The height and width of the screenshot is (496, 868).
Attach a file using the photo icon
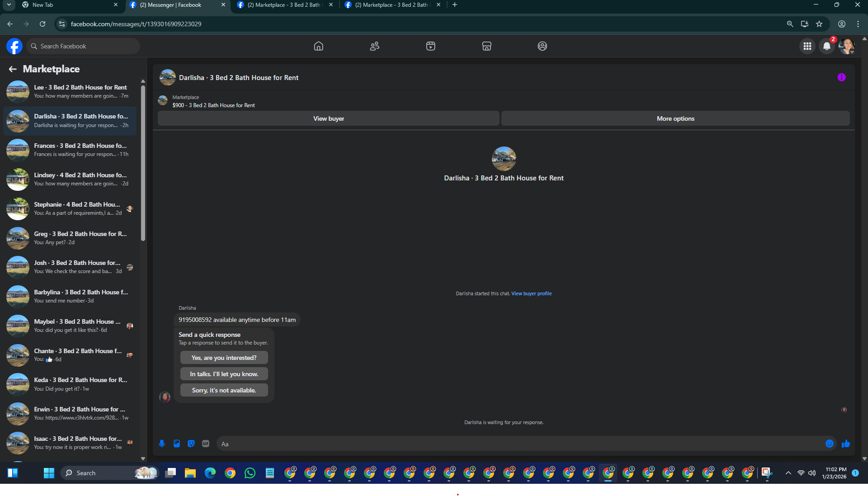click(177, 444)
